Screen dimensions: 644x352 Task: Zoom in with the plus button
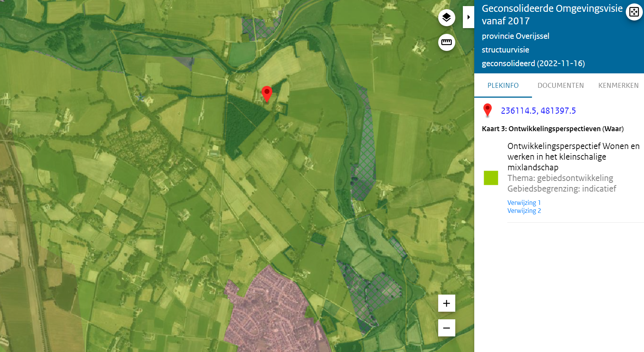pyautogui.click(x=447, y=303)
